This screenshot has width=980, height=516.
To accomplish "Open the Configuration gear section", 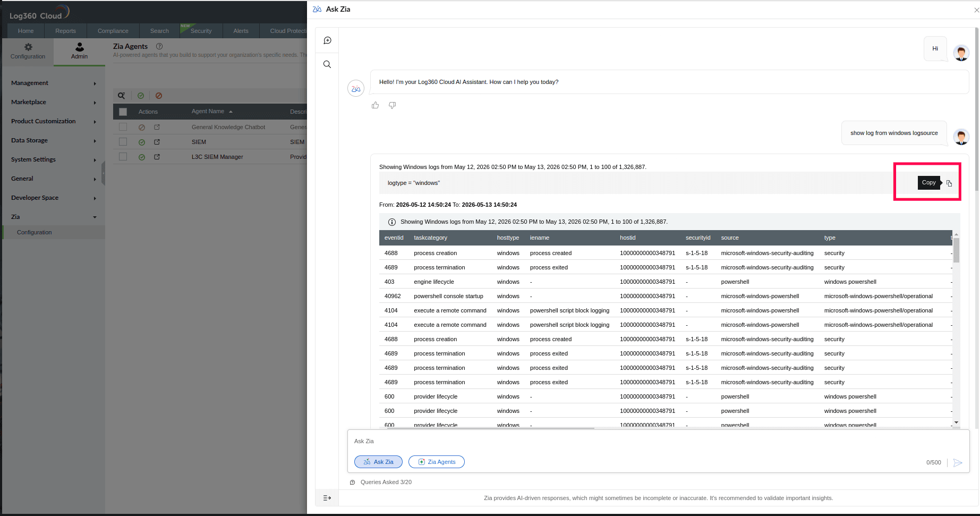I will click(x=28, y=51).
